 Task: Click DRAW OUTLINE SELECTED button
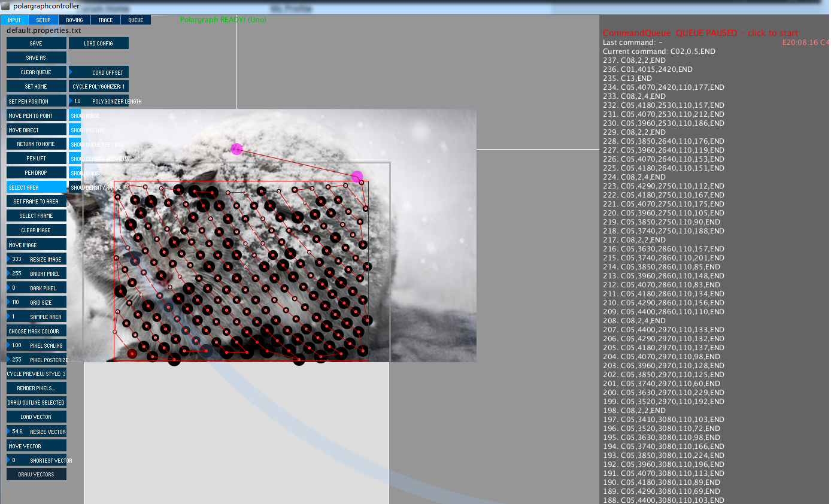tap(37, 402)
